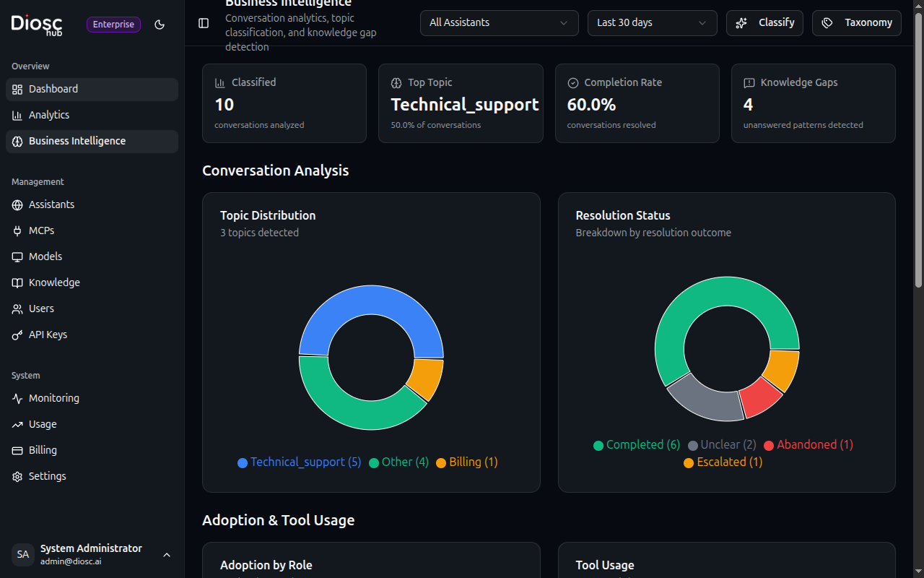Click the Monitoring activity icon
The height and width of the screenshot is (578, 924).
tap(17, 398)
